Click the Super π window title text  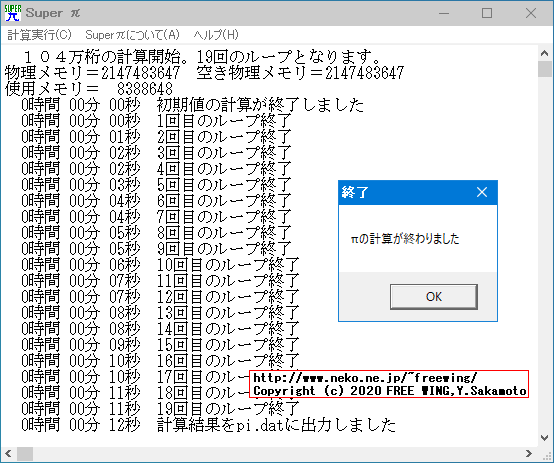tap(53, 13)
